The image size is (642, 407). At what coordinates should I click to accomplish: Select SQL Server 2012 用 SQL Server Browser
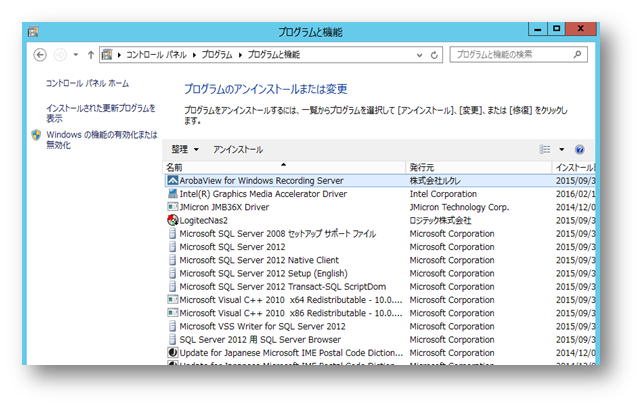coord(260,339)
